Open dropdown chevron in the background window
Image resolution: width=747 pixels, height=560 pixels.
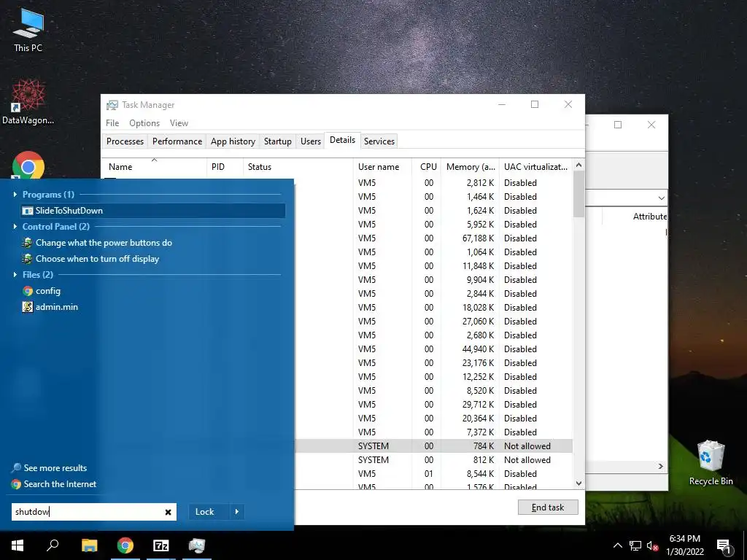point(661,198)
